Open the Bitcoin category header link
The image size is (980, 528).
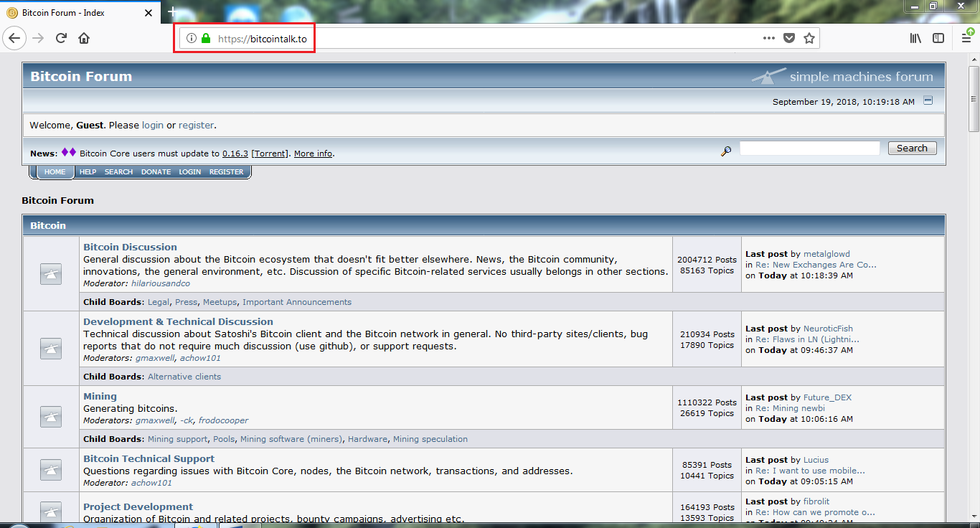click(48, 225)
